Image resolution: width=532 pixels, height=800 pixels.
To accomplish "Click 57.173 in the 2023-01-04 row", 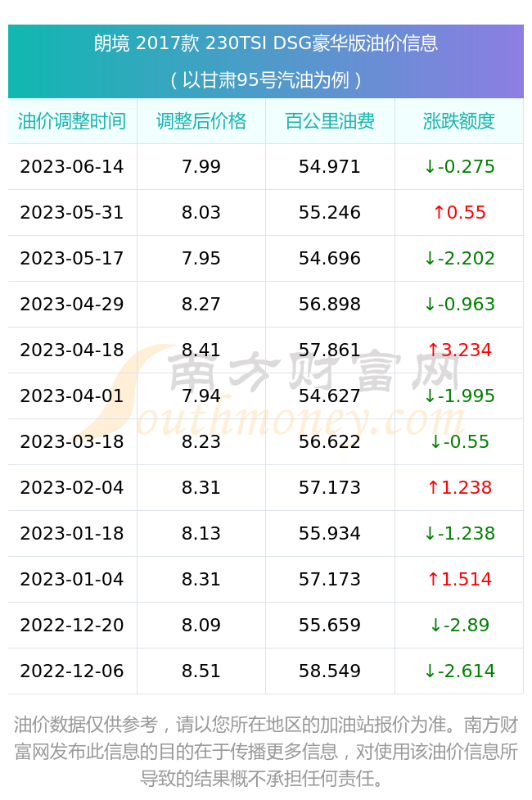I will [x=330, y=580].
